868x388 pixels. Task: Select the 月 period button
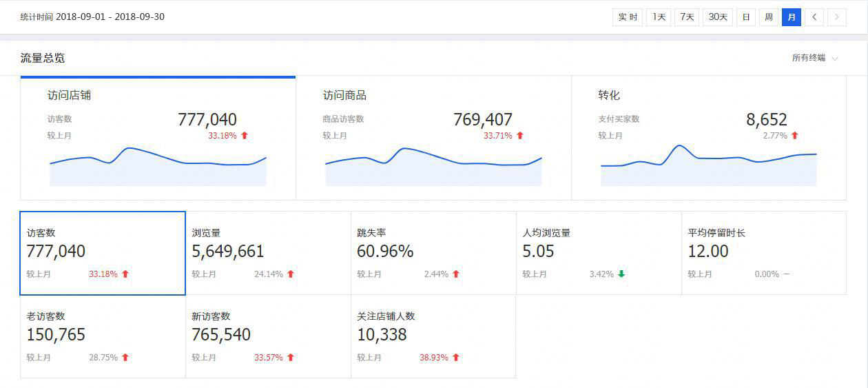point(792,17)
